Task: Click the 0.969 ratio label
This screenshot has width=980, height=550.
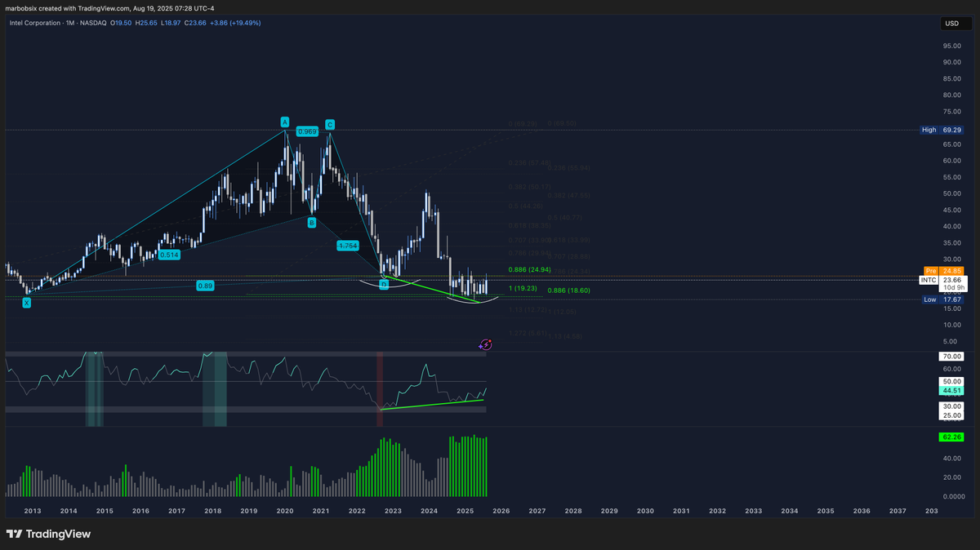Action: point(307,131)
